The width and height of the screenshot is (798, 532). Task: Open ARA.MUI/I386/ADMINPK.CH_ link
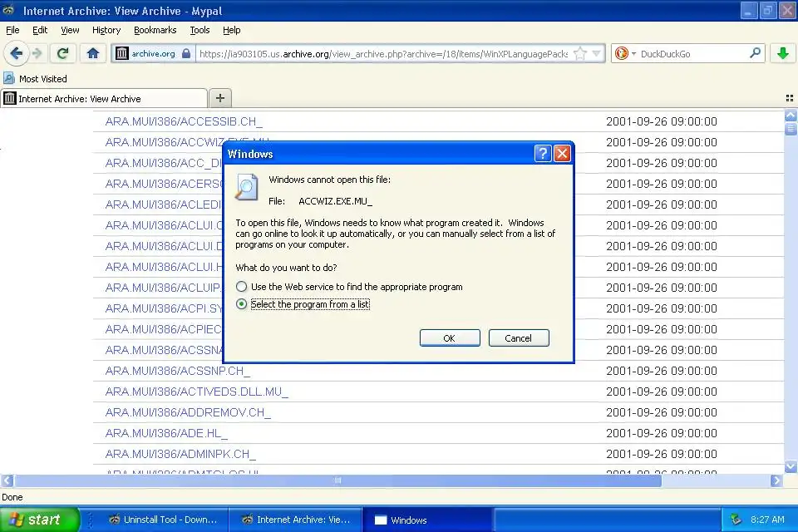[180, 454]
